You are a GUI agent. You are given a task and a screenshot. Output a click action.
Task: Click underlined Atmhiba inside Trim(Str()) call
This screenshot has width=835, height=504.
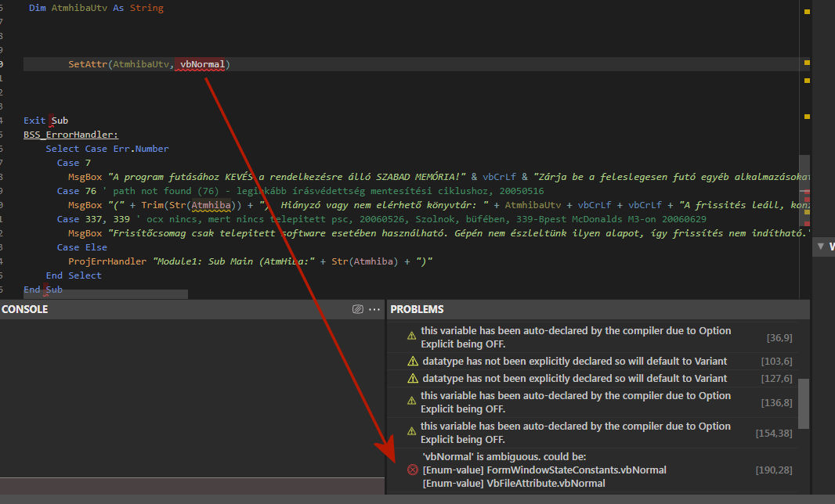coord(211,205)
